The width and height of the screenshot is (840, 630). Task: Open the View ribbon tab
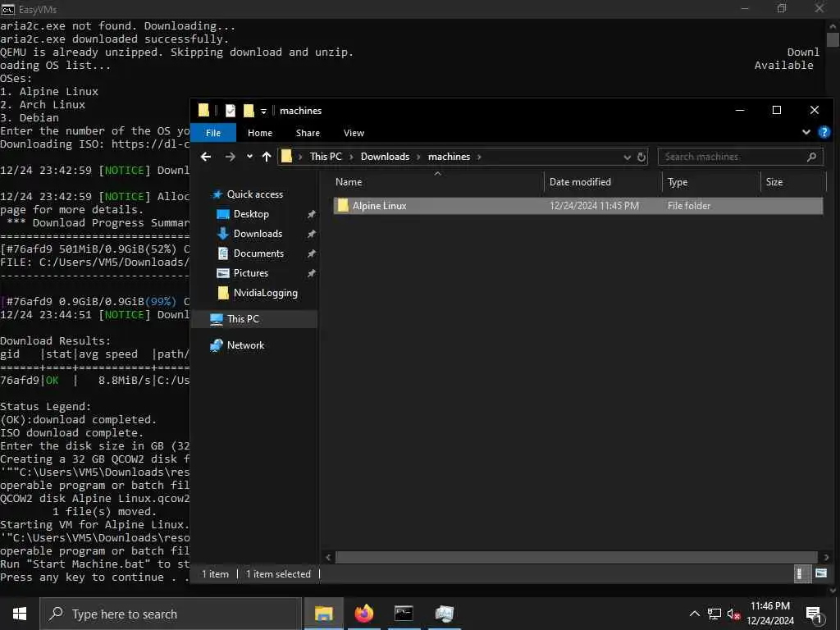[354, 133]
